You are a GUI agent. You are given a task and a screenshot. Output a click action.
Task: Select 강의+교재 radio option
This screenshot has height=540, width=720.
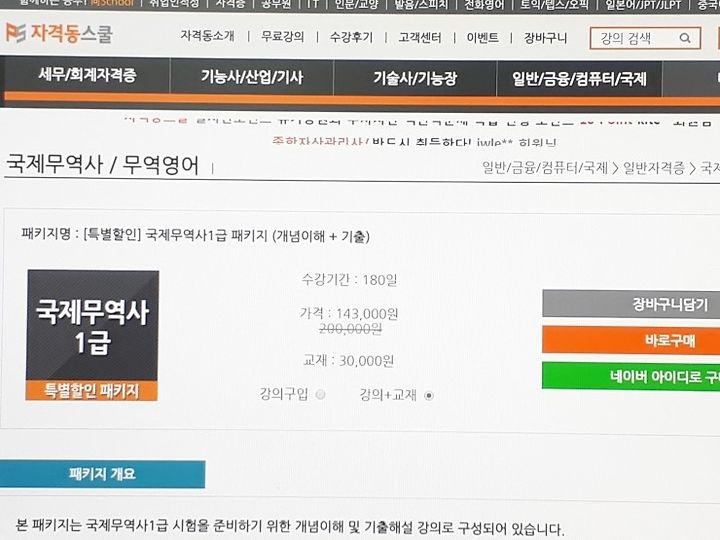click(x=429, y=395)
